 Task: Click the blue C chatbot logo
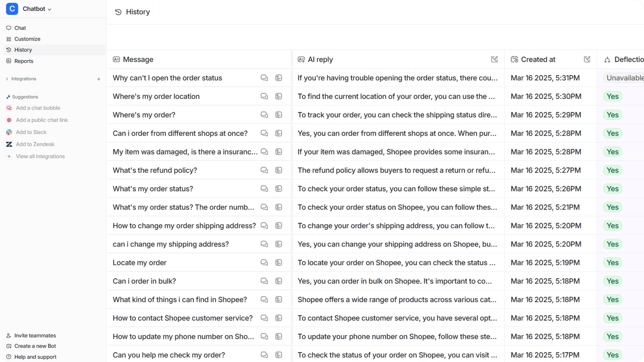pyautogui.click(x=12, y=9)
